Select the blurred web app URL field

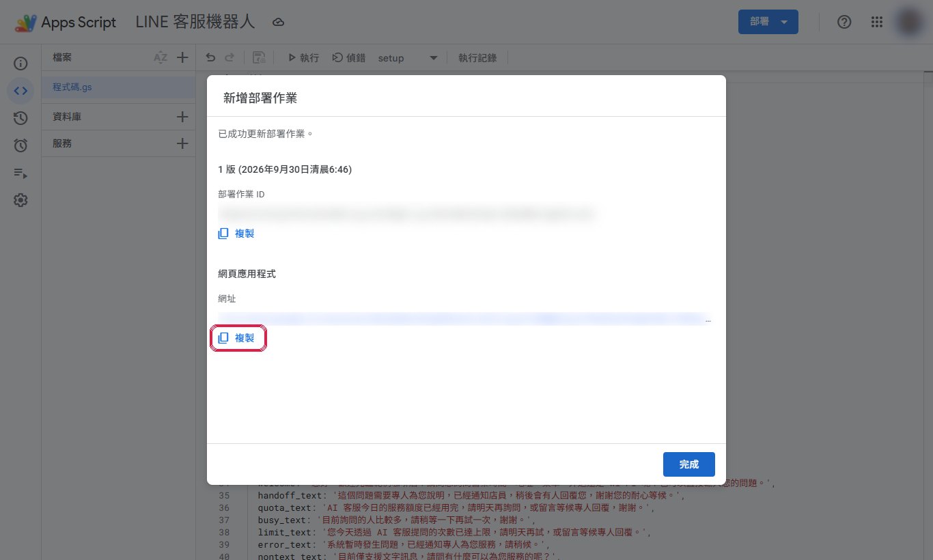[464, 319]
